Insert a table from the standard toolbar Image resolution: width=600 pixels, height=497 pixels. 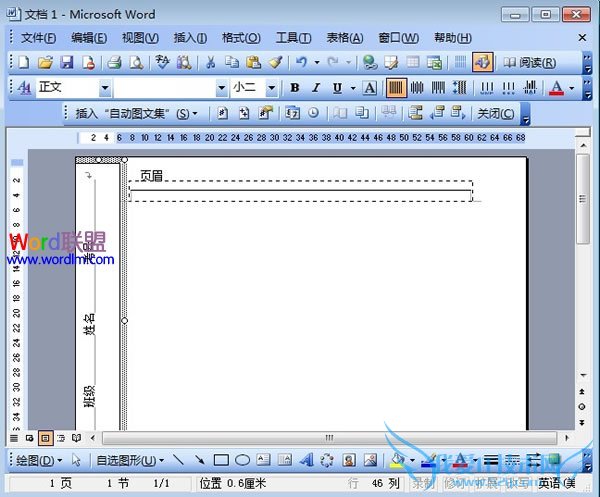click(x=412, y=62)
